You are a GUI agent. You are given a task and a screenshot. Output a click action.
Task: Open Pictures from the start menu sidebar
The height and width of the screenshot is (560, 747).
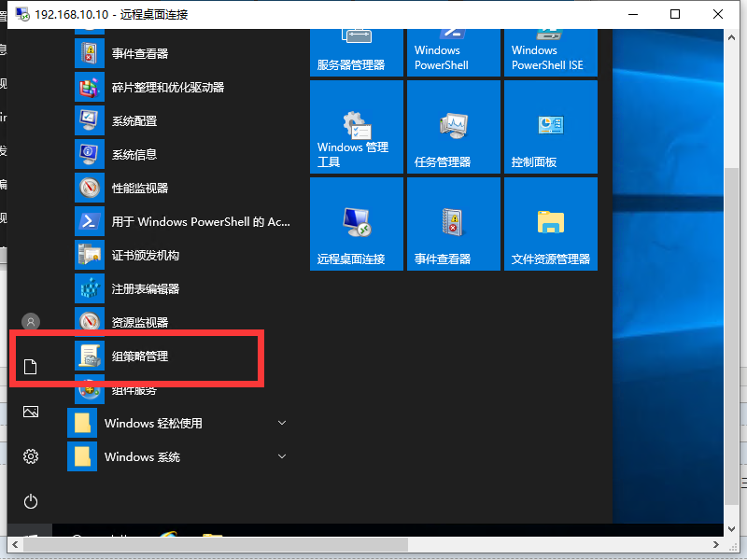point(31,412)
